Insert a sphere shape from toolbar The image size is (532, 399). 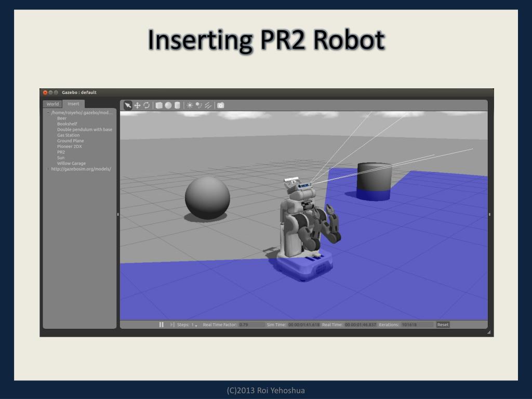(168, 105)
